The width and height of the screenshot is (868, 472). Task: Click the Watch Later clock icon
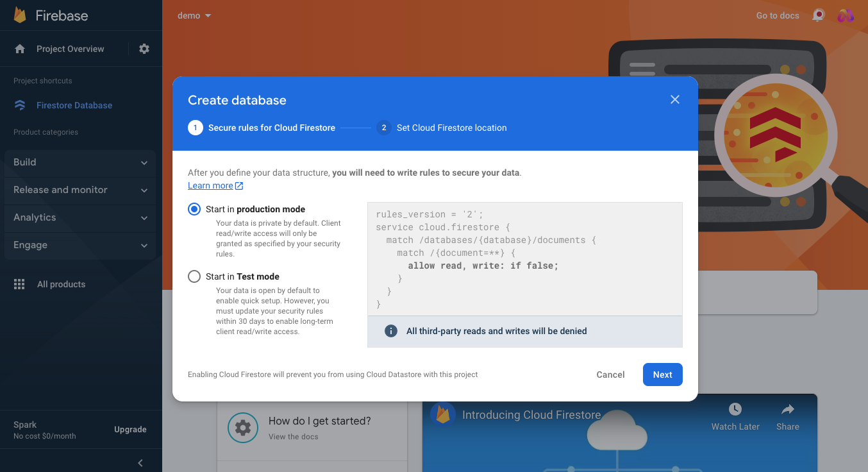pyautogui.click(x=735, y=409)
